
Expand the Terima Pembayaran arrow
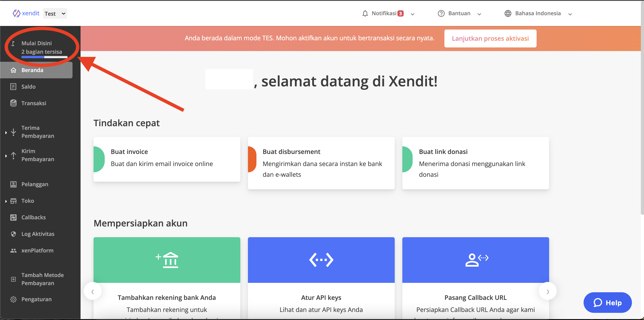pyautogui.click(x=6, y=132)
